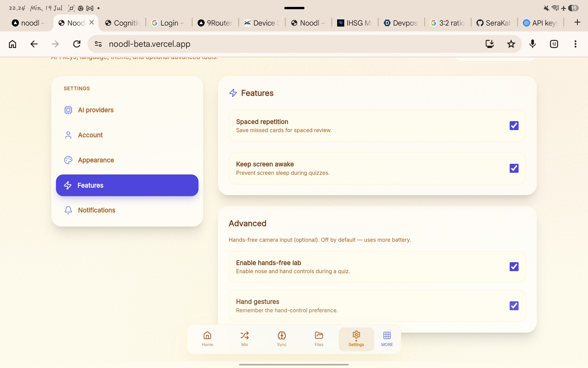Close the current Noodl tab
Screen dimensions: 588x368
[x=92, y=22]
